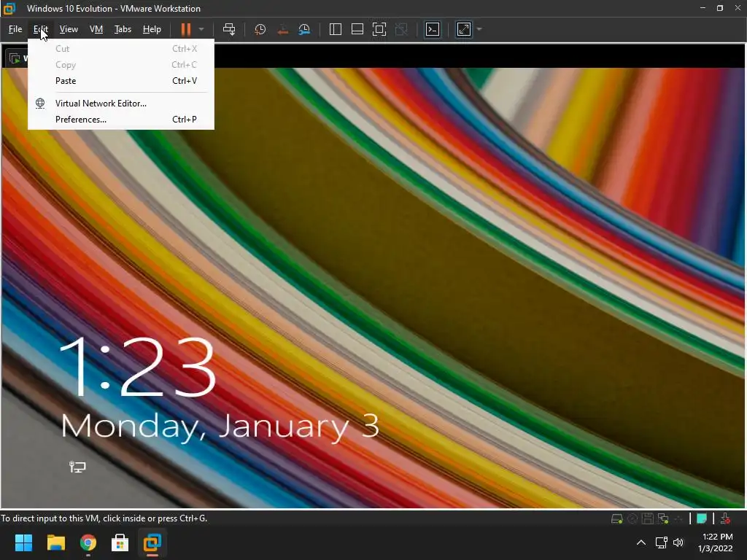Open the Windows Start menu
Screen dimensions: 747x560
point(23,542)
